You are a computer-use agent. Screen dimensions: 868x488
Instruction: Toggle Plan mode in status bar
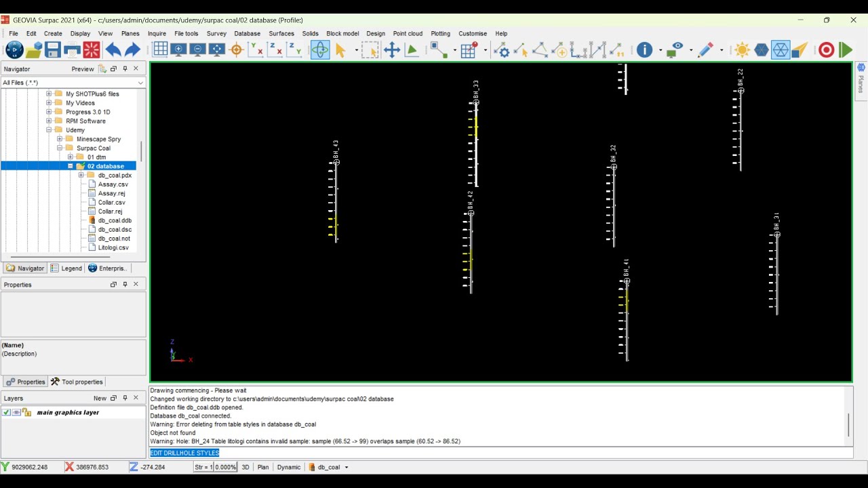tap(263, 467)
